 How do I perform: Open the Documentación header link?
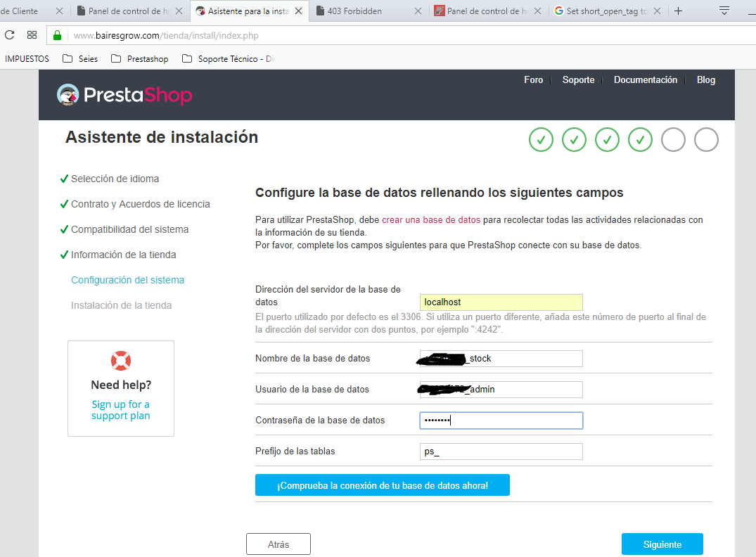[x=645, y=79]
